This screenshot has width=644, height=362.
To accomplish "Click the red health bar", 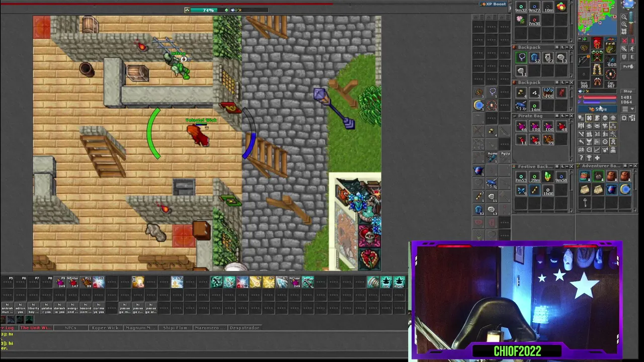I will point(599,97).
